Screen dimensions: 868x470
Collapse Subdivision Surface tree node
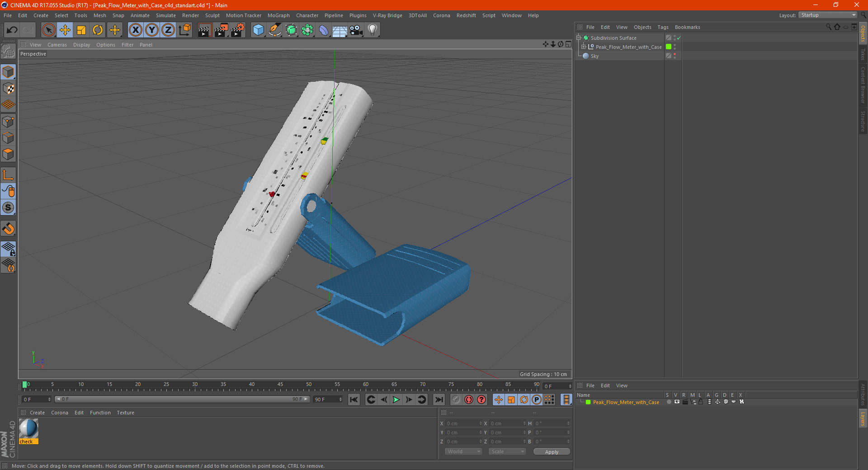[578, 38]
